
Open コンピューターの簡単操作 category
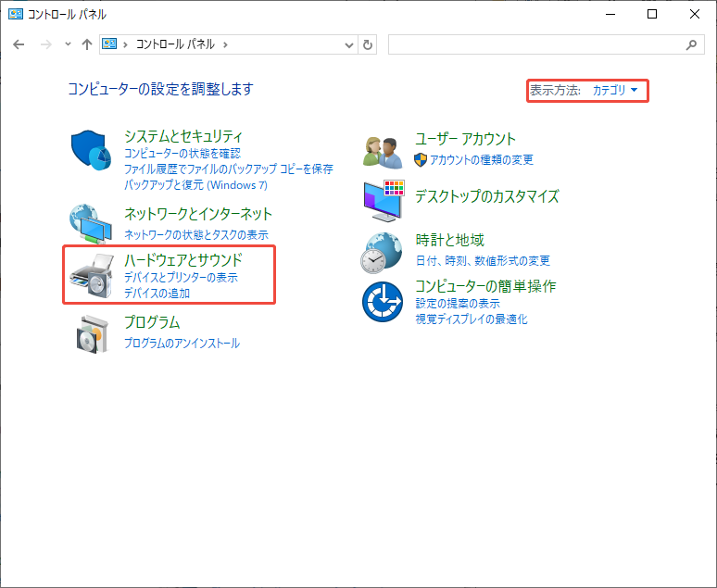pos(485,286)
